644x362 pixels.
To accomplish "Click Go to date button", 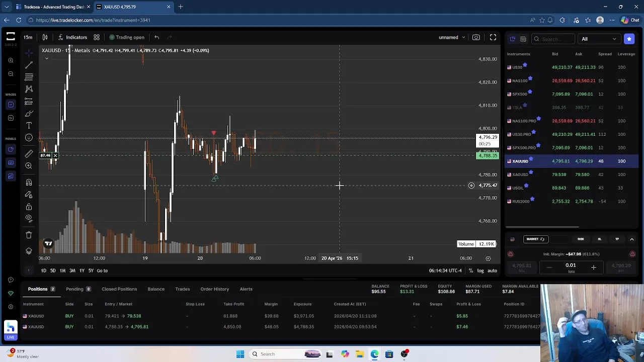I will (x=102, y=270).
